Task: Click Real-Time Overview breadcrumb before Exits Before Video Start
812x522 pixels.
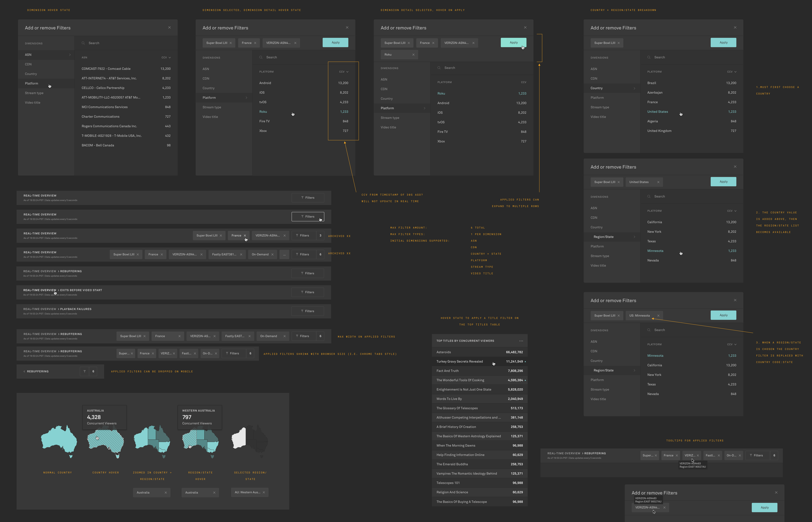Action: [x=40, y=290]
